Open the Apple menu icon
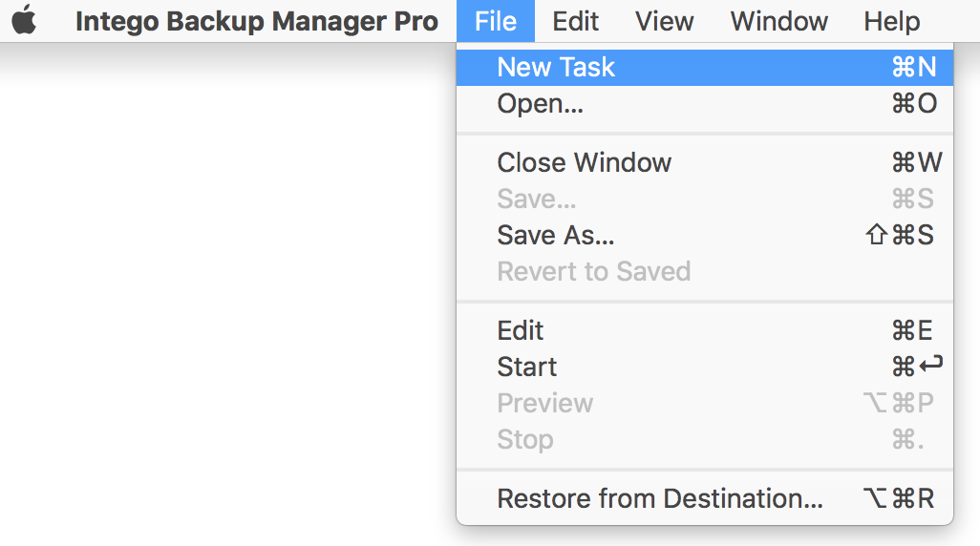The width and height of the screenshot is (980, 546). coord(25,20)
